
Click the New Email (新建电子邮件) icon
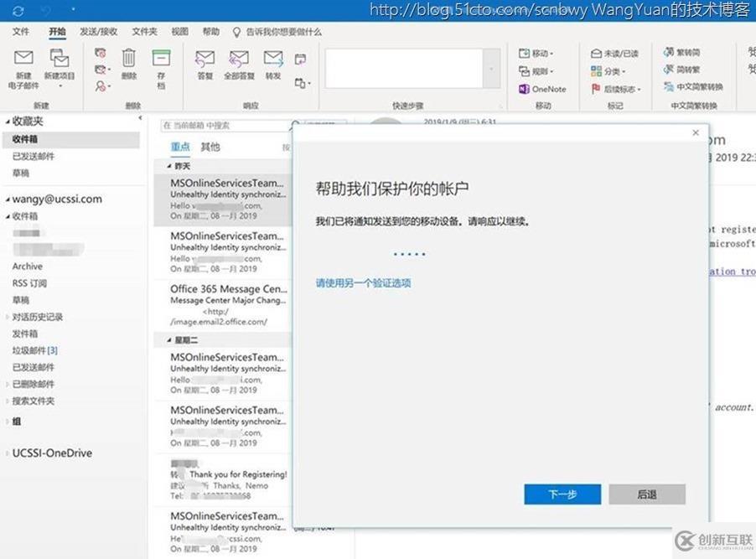23,58
